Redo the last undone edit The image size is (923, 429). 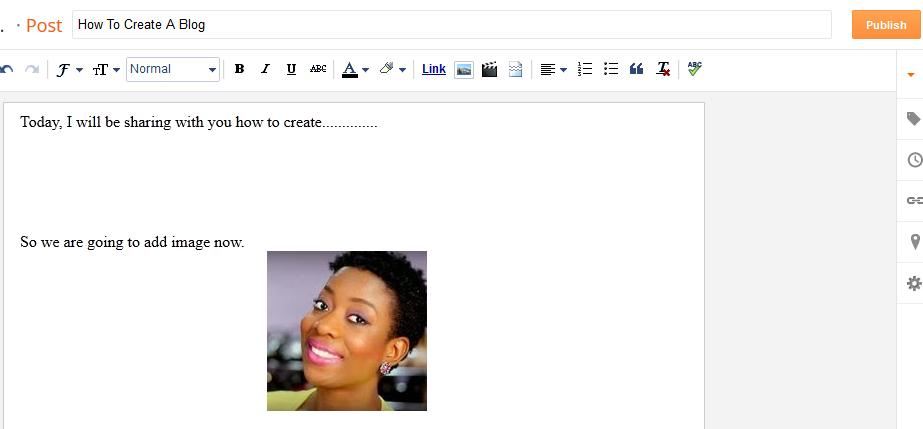(x=32, y=69)
